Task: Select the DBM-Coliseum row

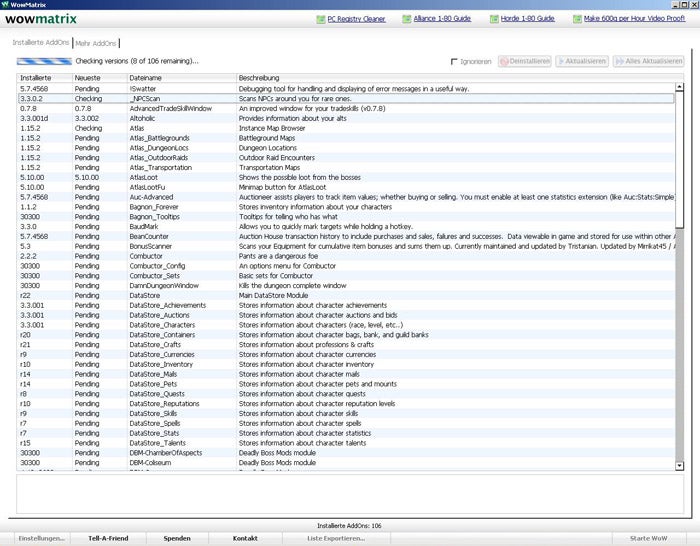Action: point(346,463)
